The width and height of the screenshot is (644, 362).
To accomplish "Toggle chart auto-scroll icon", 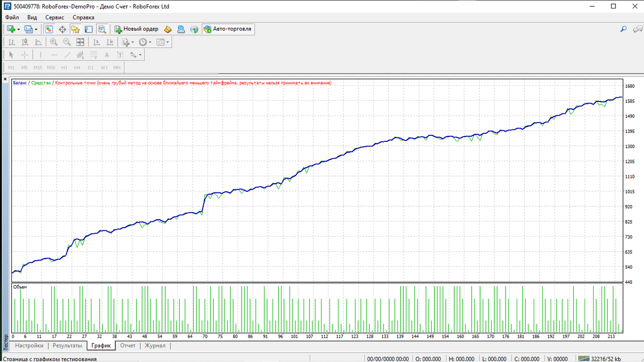I will point(96,42).
